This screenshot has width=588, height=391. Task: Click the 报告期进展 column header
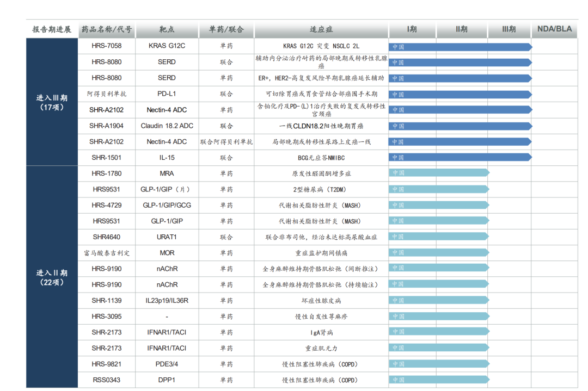(52, 29)
